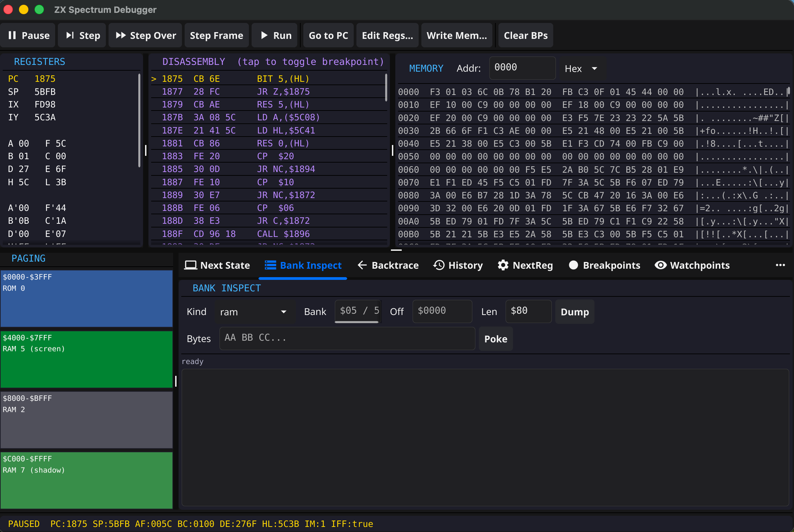This screenshot has height=532, width=794.
Task: Click the disassembly panel scrollbar
Action: point(386,88)
